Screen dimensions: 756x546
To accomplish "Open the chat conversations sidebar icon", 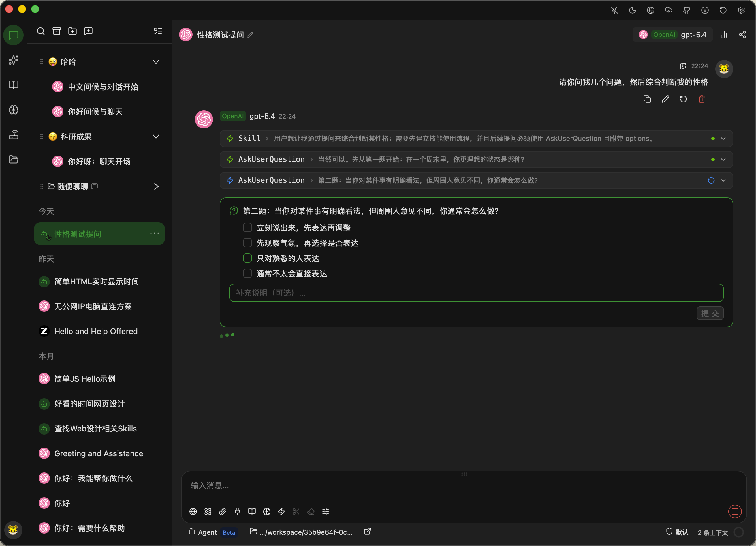I will point(13,35).
